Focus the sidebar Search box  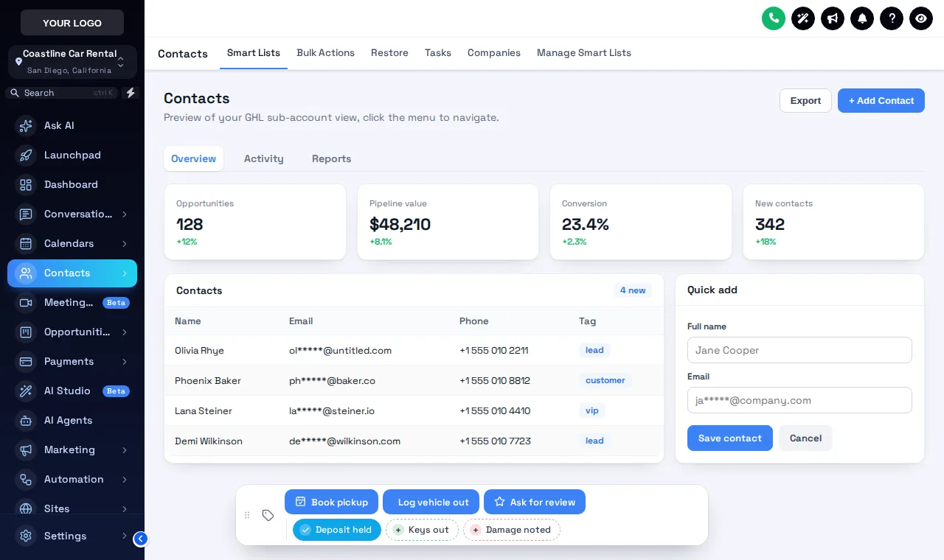tap(63, 93)
